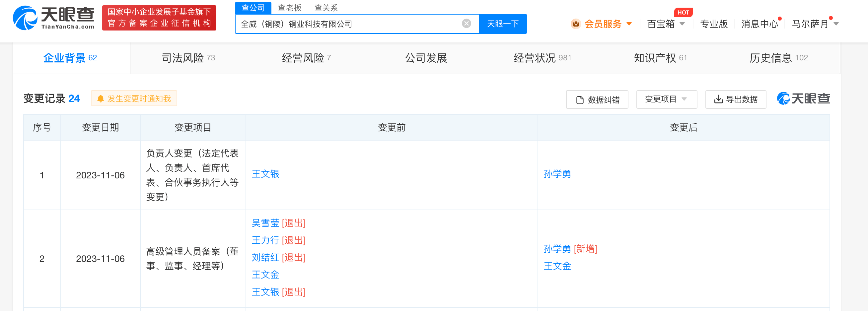Click the TianYanCha watermark logo near table
Viewport: 868px width, 311px height.
(803, 98)
